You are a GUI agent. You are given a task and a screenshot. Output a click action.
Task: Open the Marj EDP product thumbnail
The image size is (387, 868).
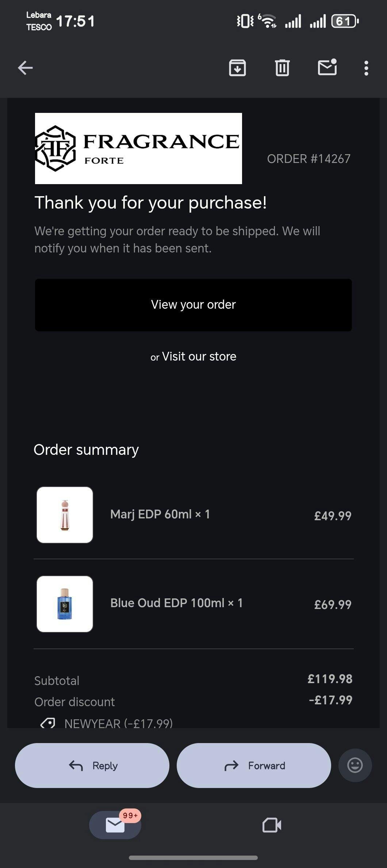click(65, 515)
